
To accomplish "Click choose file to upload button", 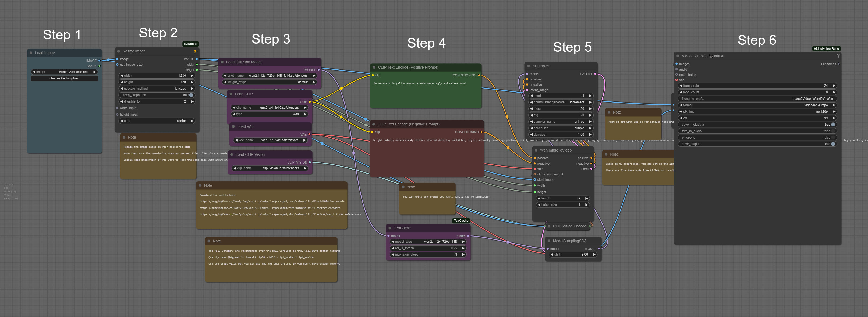I will pos(64,78).
